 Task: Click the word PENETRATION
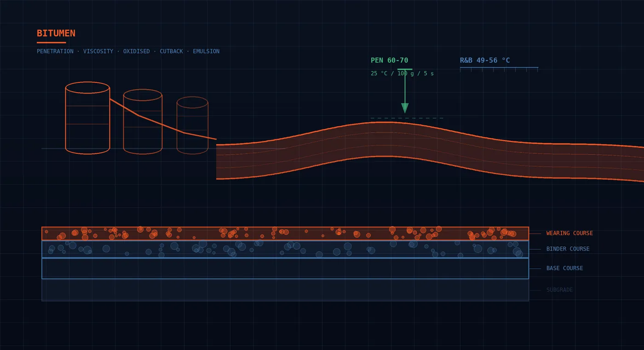55,52
